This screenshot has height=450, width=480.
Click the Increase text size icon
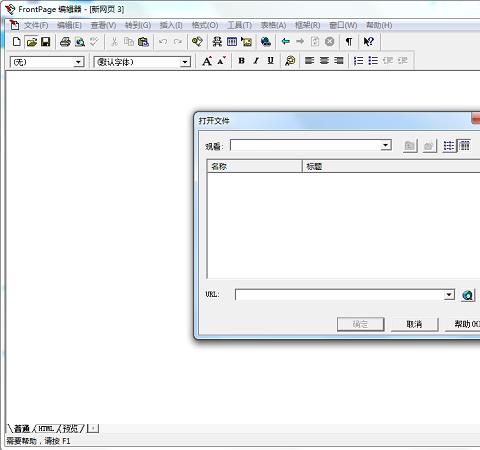coord(207,61)
